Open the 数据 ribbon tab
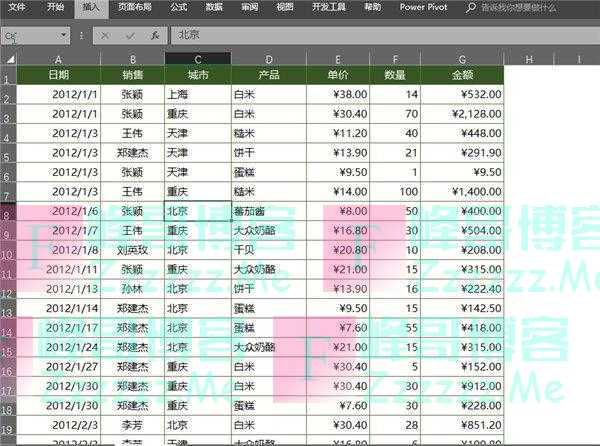600x446 pixels. [x=214, y=7]
